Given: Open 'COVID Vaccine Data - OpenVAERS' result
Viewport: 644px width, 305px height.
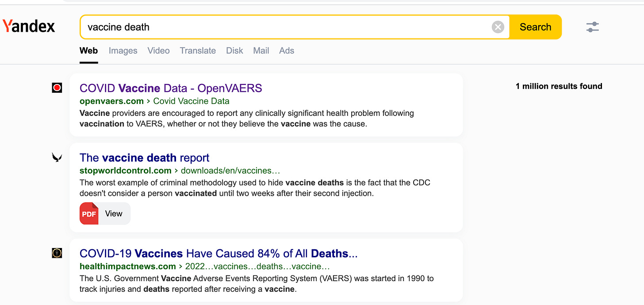Looking at the screenshot, I should coord(171,88).
